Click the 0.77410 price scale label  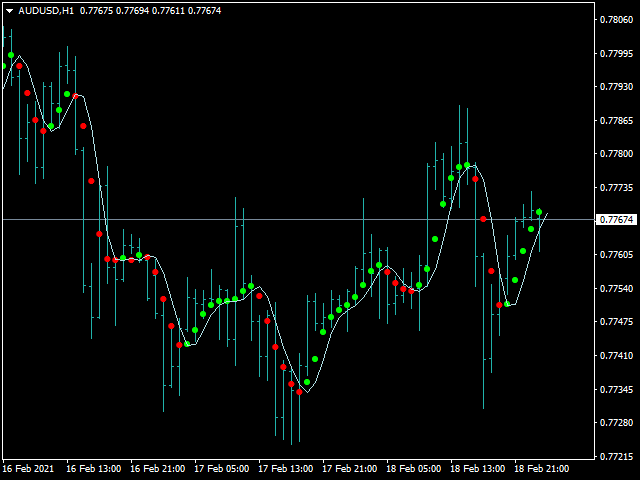(616, 356)
